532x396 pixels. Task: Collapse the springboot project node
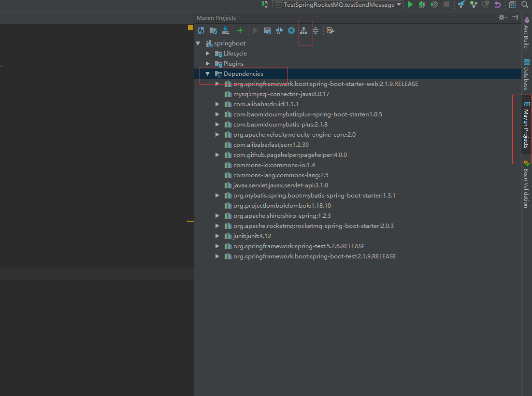coord(198,43)
